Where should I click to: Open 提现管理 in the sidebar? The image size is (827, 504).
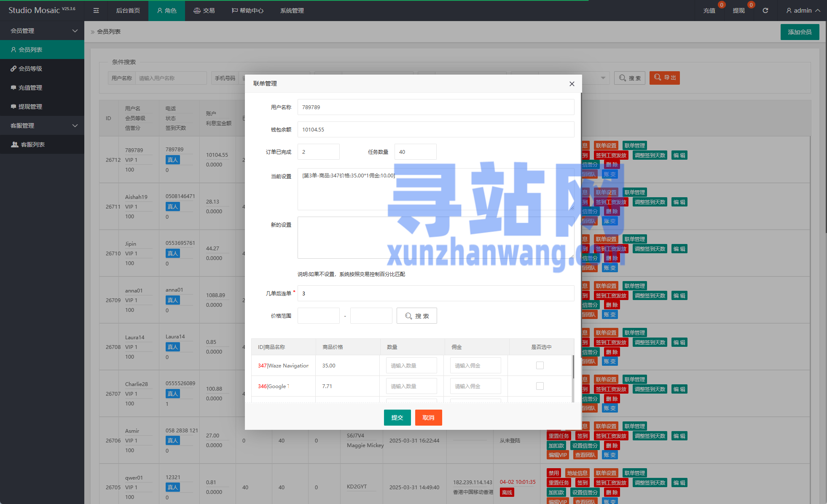coord(42,107)
